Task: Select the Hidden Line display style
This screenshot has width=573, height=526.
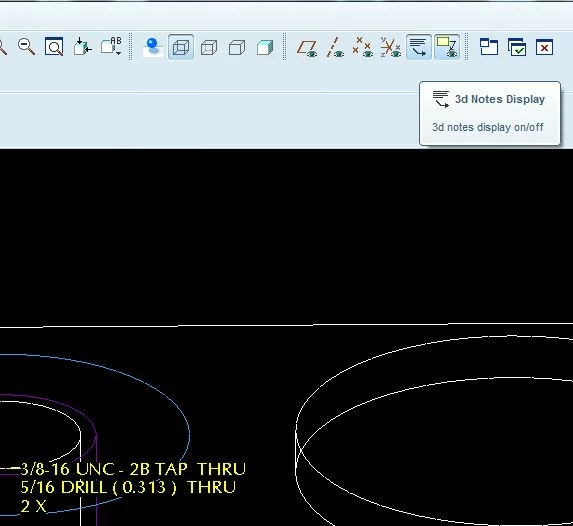Action: pos(209,48)
